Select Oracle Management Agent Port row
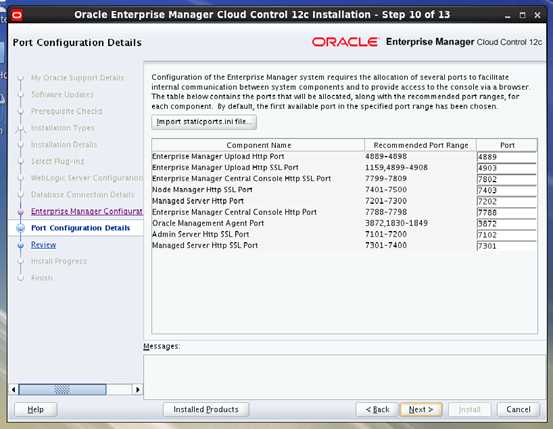553x429 pixels. 344,223
